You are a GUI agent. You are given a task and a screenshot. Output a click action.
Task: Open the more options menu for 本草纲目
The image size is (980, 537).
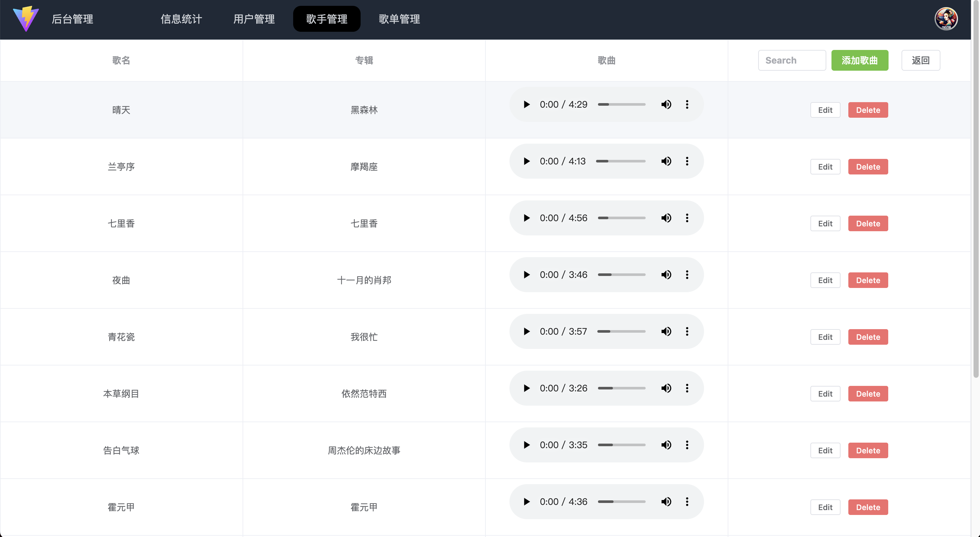687,388
